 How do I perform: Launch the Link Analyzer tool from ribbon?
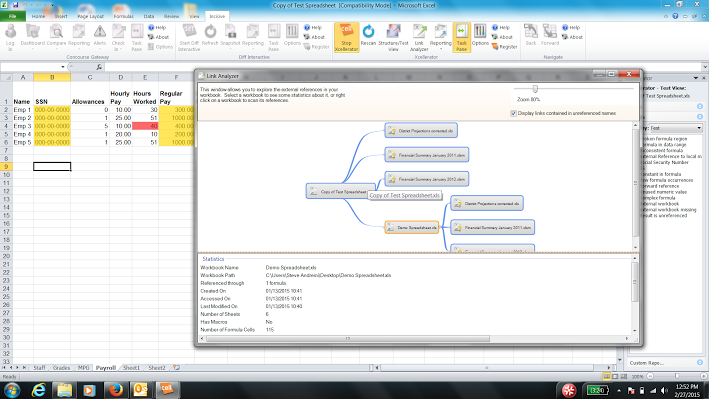pos(419,38)
